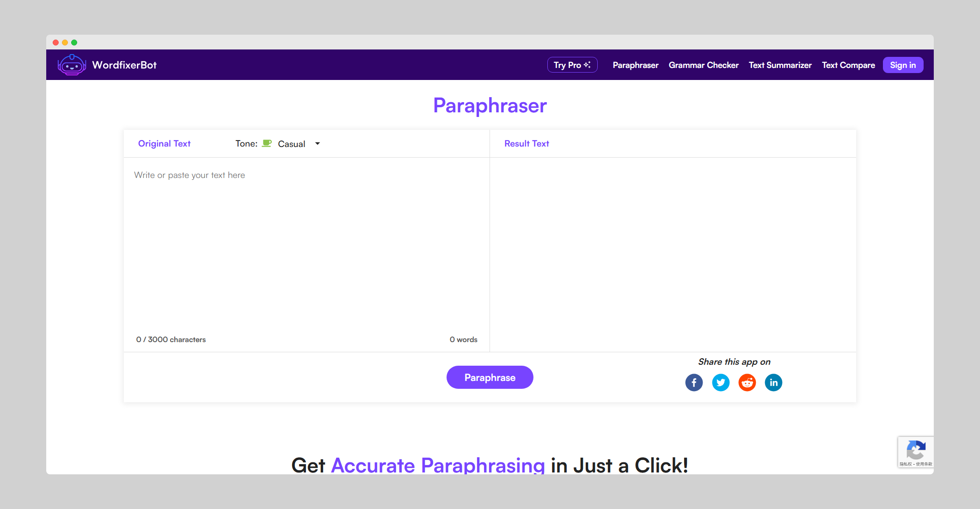Share the app on Reddit
This screenshot has height=509, width=980.
[747, 382]
